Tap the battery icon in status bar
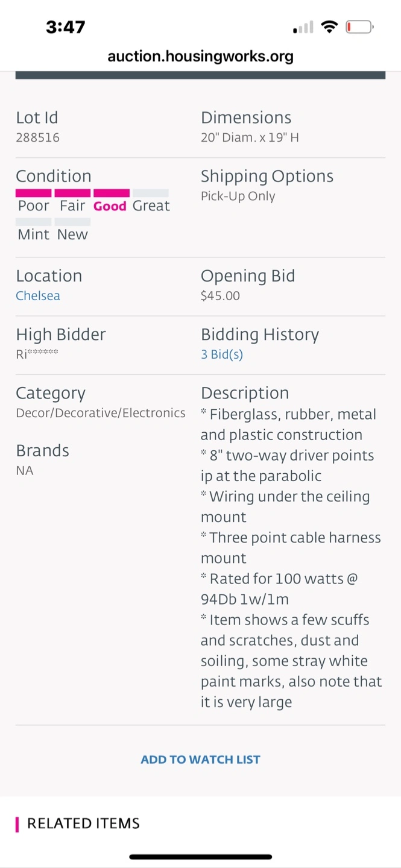Viewport: 401px width, 868px height. pos(360,27)
